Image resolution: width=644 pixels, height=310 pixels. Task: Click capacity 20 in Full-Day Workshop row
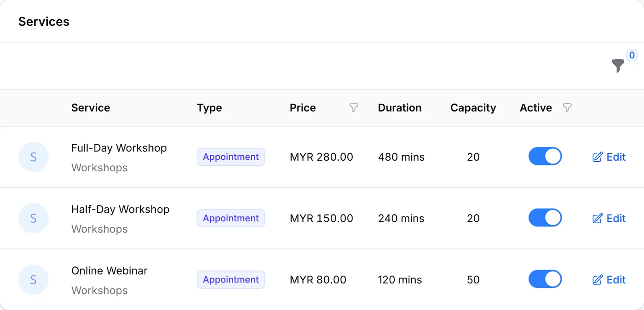[473, 157]
